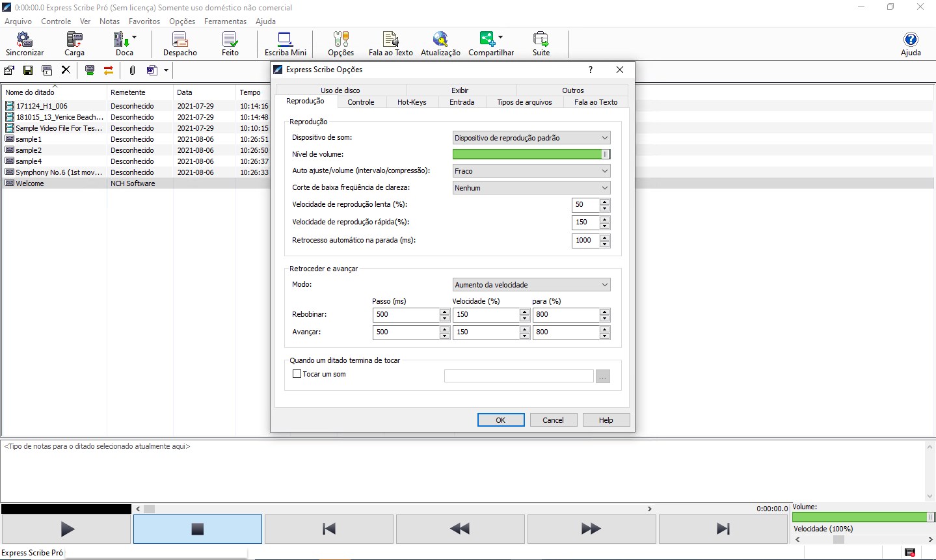Expand the Doca dropdown arrow
Viewport: 936px width, 560px height.
pos(134,37)
